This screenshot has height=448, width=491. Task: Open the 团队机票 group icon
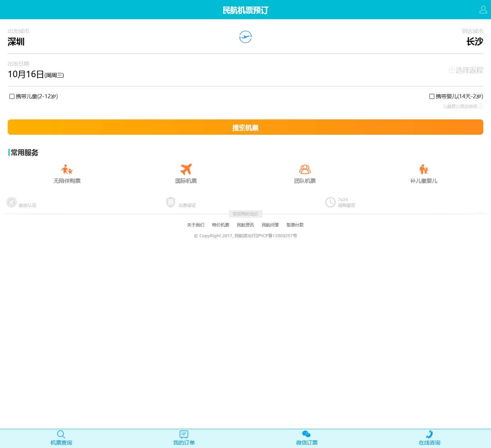tap(305, 169)
